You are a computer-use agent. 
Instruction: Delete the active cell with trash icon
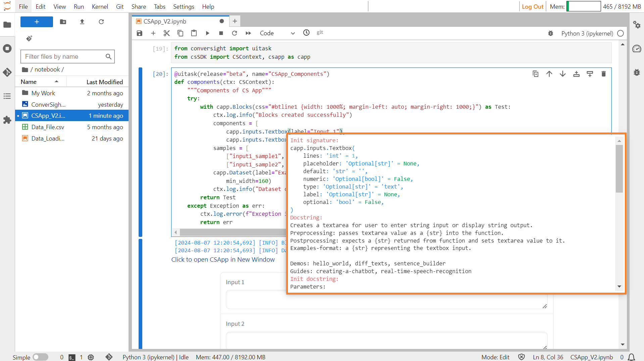(603, 74)
